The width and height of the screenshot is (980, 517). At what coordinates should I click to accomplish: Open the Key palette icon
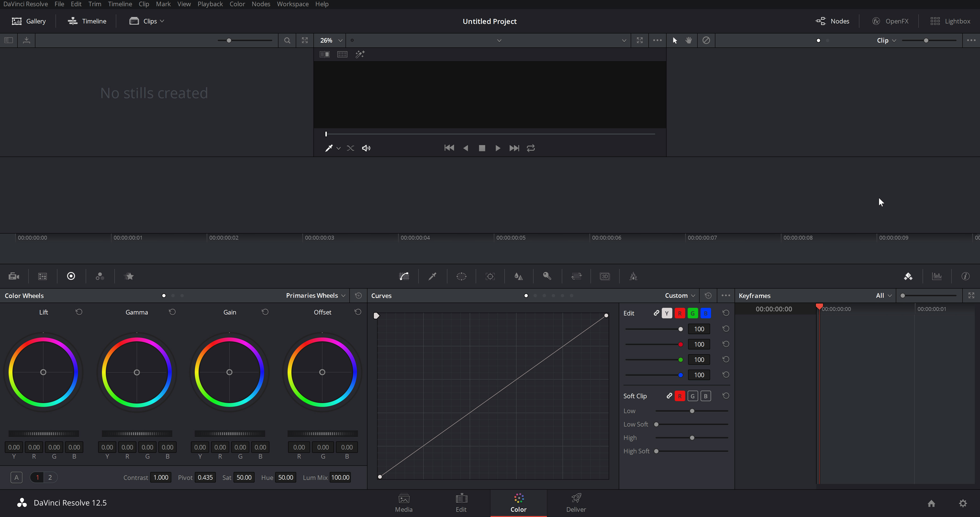(547, 276)
